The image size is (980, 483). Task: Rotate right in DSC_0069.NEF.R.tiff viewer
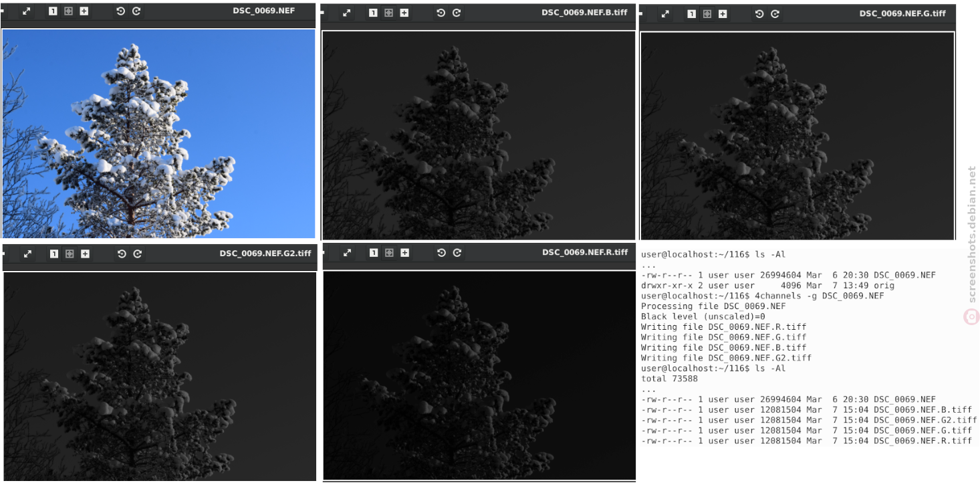pos(457,253)
